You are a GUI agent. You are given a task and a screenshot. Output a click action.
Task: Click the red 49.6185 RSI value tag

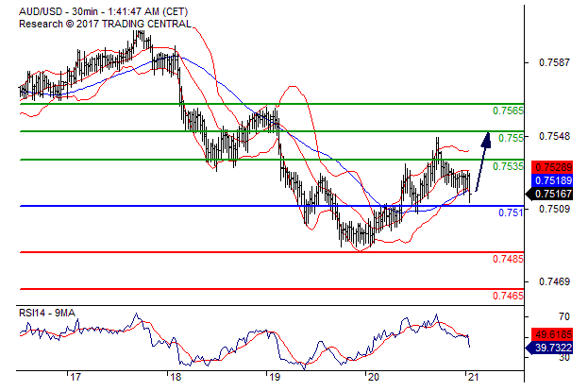552,334
